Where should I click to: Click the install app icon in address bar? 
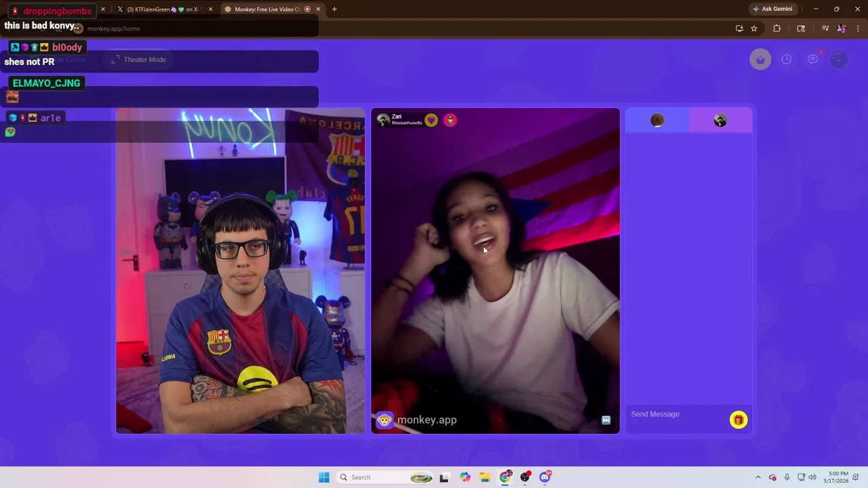(739, 28)
